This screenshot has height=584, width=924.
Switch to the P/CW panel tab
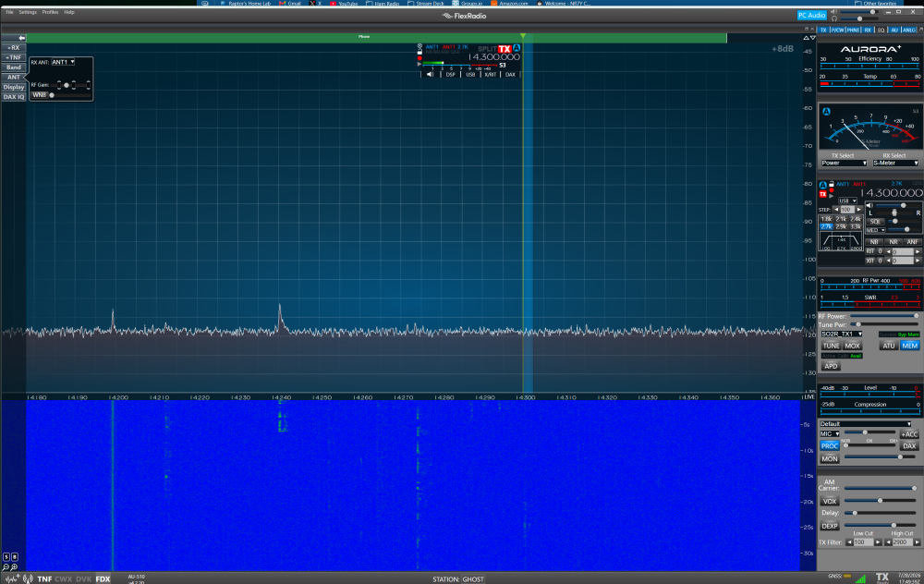837,30
